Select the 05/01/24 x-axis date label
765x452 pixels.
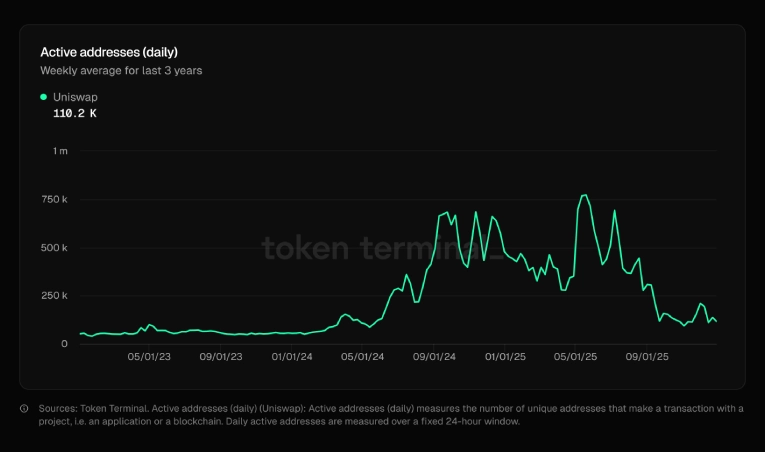[x=363, y=356]
